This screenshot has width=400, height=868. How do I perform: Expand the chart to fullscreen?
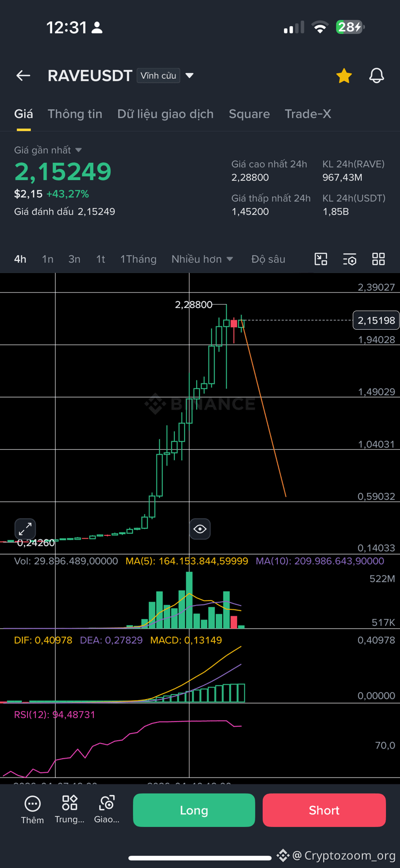(x=25, y=529)
